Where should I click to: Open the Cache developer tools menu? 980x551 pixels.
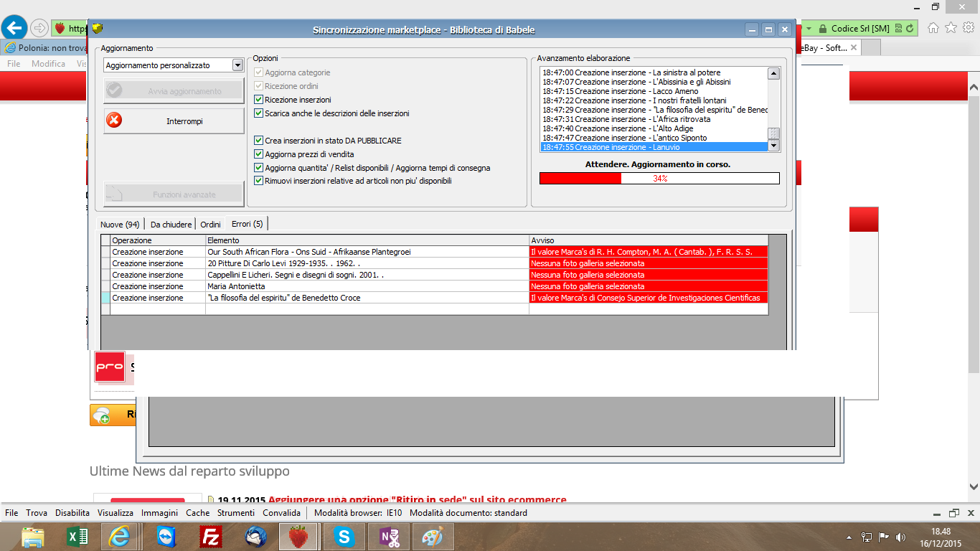click(197, 513)
